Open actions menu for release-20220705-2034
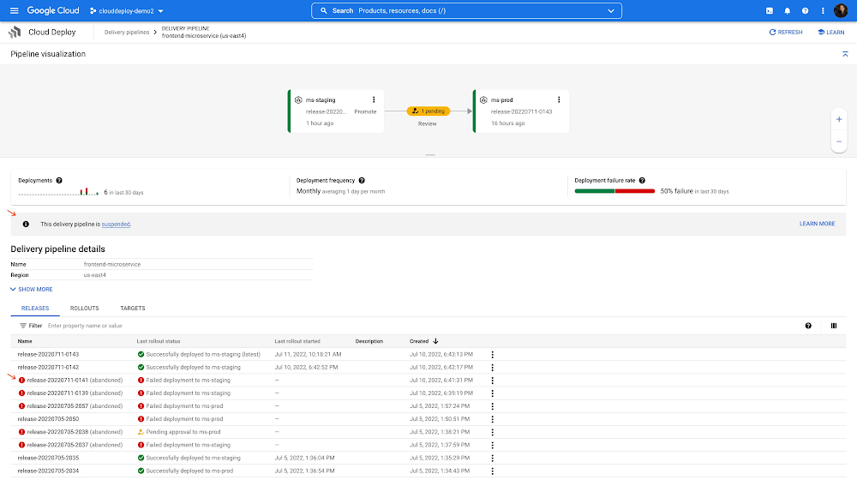This screenshot has width=857, height=504. pyautogui.click(x=493, y=471)
